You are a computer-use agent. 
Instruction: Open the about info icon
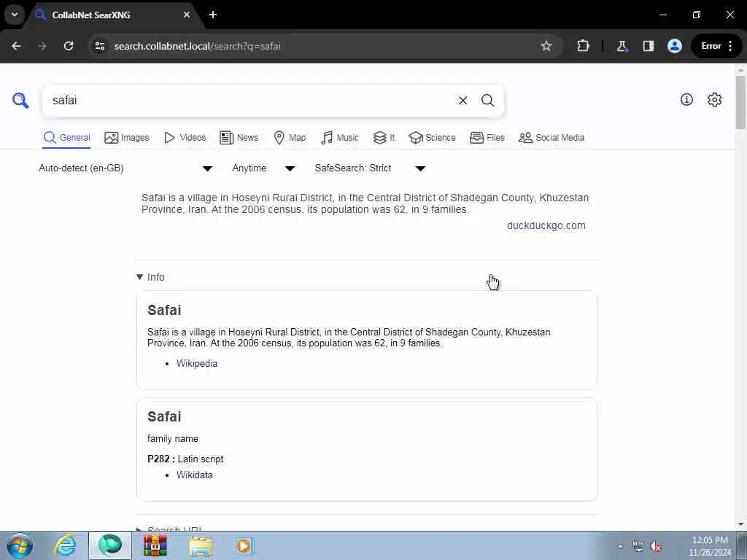[x=686, y=99]
